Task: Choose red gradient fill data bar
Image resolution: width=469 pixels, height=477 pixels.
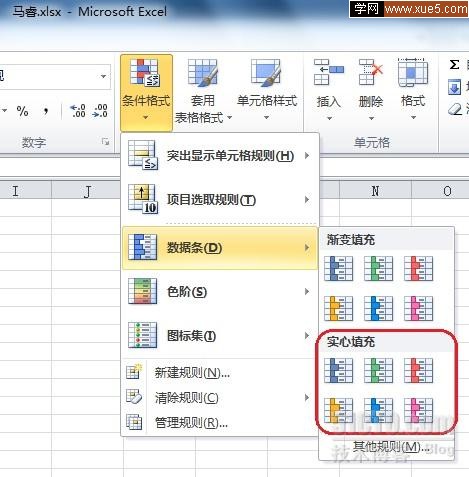Action: pos(418,269)
